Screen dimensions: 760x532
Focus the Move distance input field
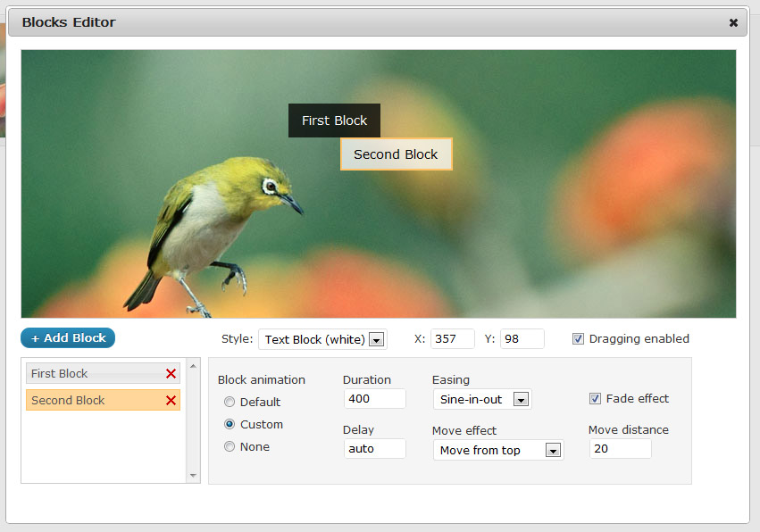click(x=620, y=449)
